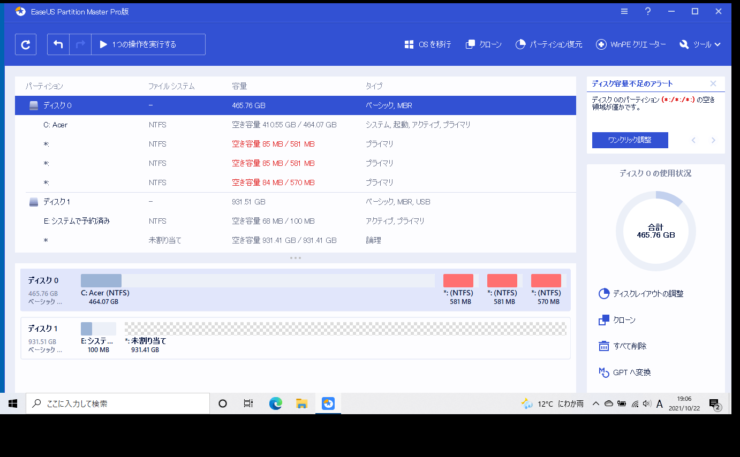Click the taskbar search box

118,404
